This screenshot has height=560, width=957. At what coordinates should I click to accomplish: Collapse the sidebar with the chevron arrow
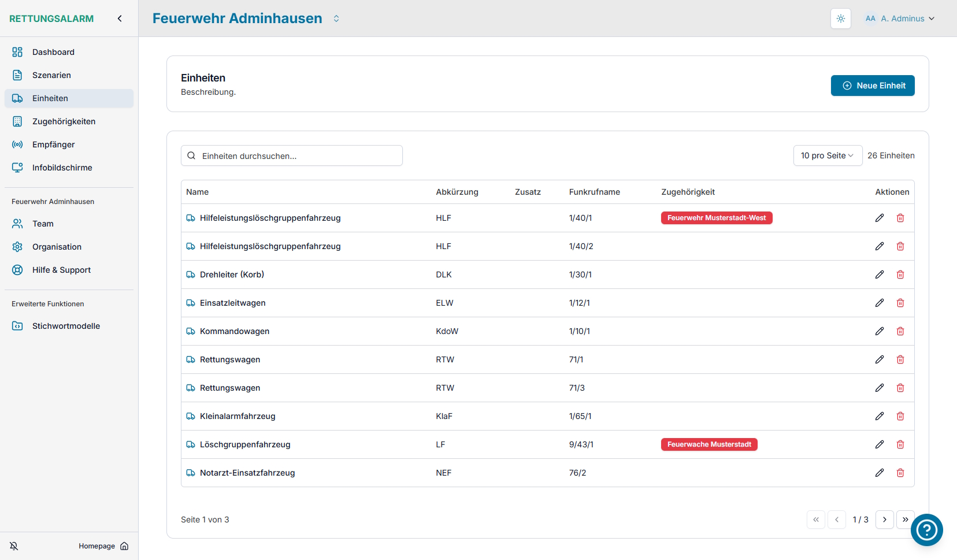(120, 18)
